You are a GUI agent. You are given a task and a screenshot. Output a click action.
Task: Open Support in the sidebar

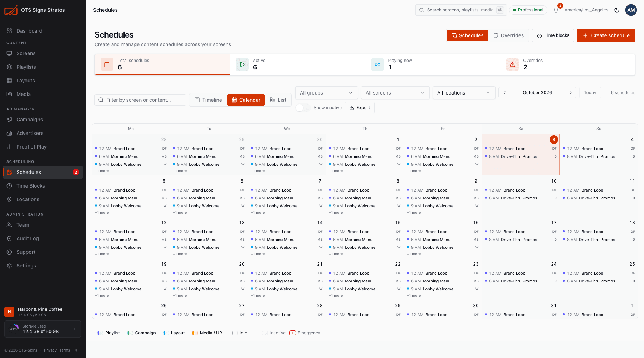[43, 252]
